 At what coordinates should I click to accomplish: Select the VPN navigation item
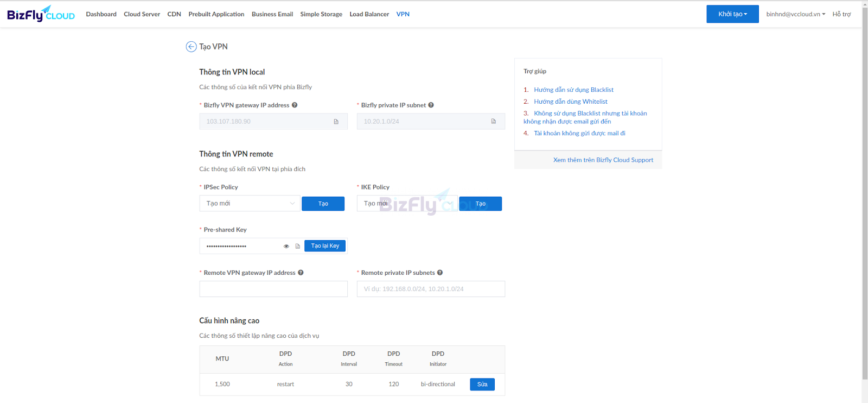coord(403,14)
